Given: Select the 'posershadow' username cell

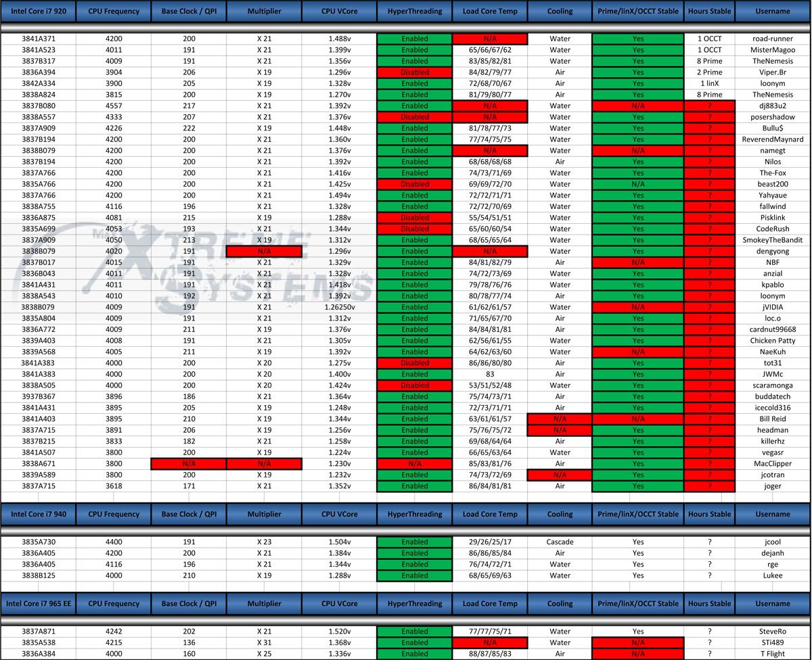Looking at the screenshot, I should coord(773,117).
